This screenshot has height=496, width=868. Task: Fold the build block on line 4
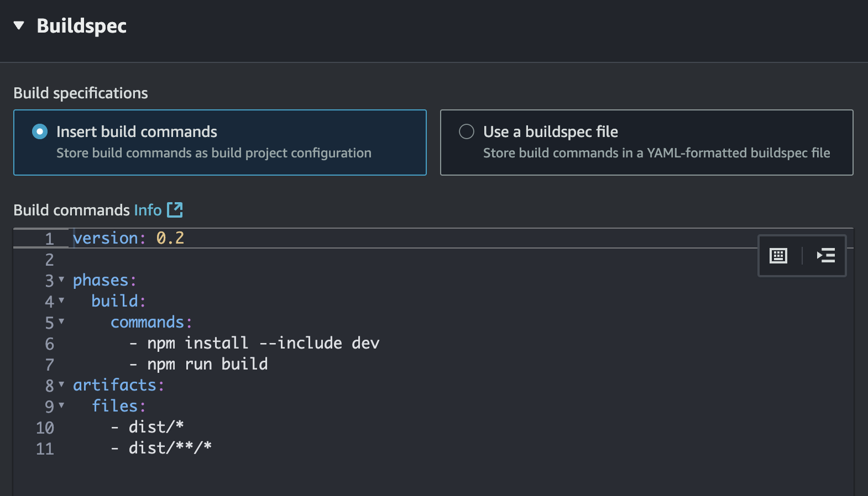pyautogui.click(x=61, y=300)
